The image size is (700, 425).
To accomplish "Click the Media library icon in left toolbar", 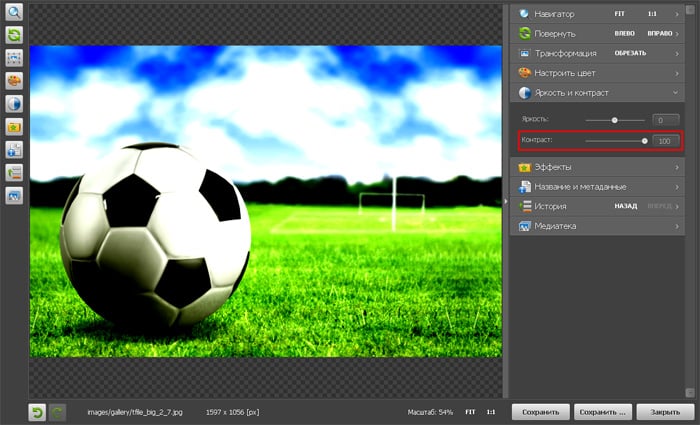I will point(15,196).
